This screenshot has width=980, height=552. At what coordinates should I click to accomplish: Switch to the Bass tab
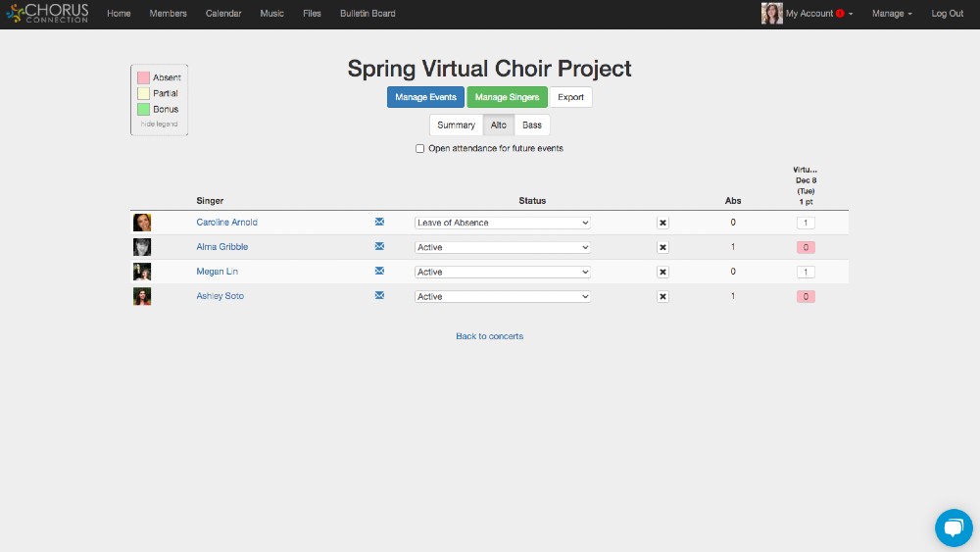532,125
